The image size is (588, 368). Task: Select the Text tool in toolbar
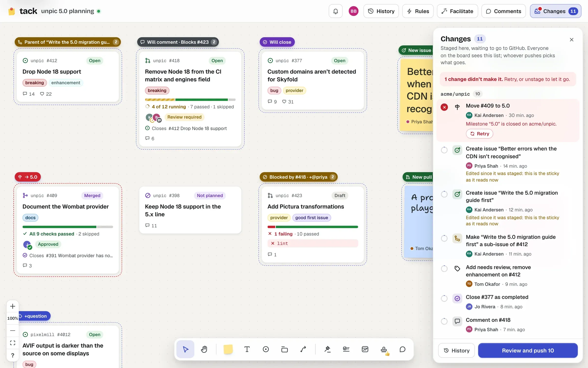[x=247, y=349]
